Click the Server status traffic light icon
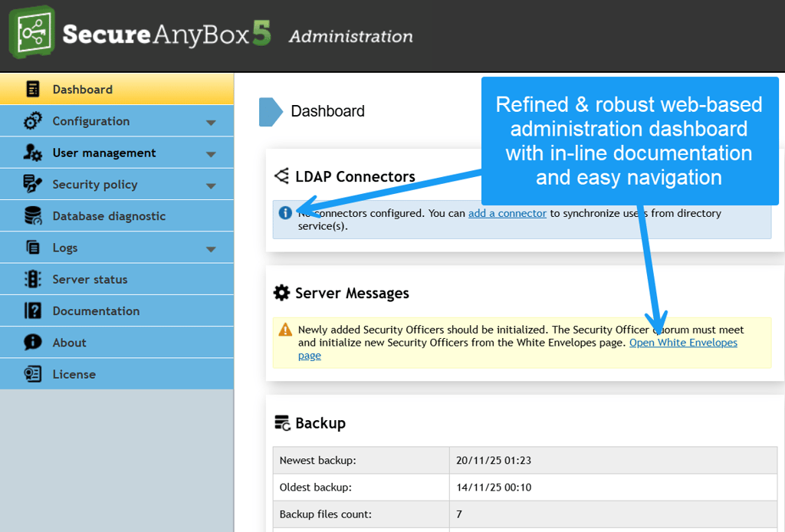Image resolution: width=785 pixels, height=532 pixels. pyautogui.click(x=32, y=279)
